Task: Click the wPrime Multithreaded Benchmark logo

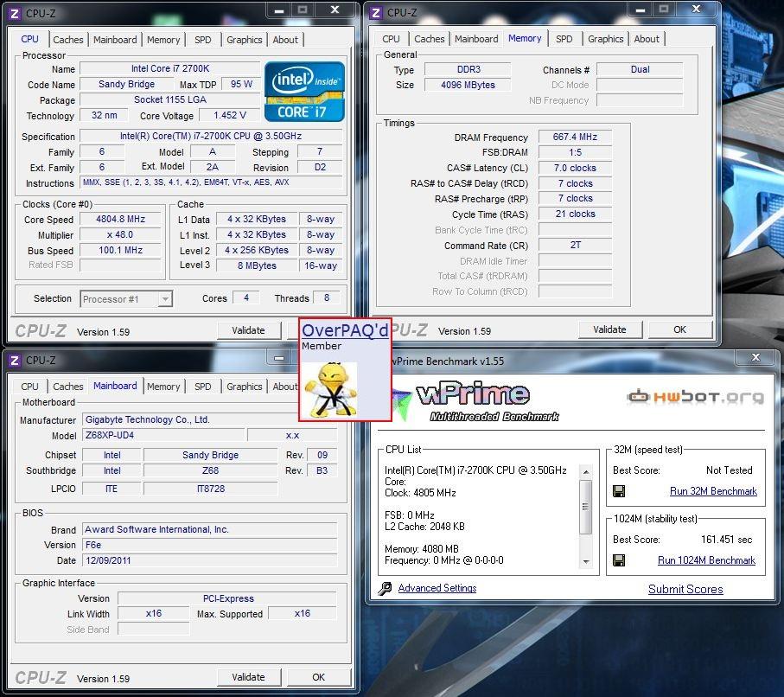Action: click(x=477, y=401)
